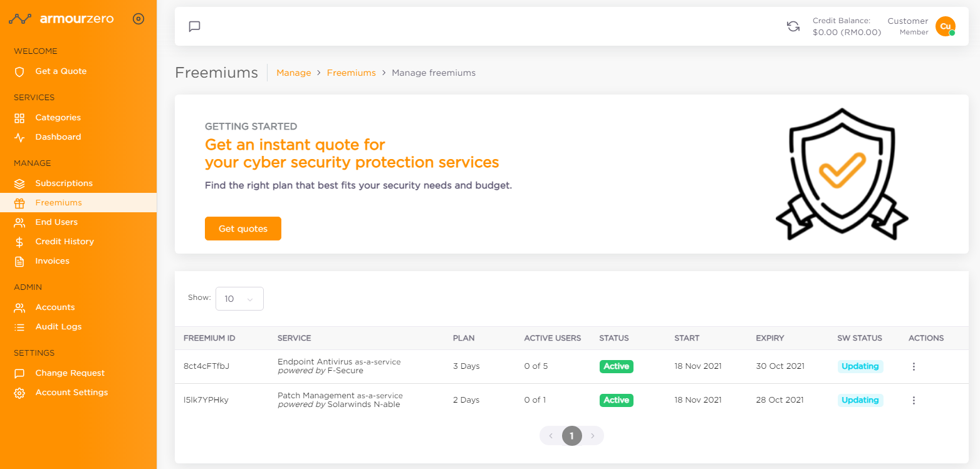The width and height of the screenshot is (980, 469).
Task: Open the Show rows dropdown
Action: click(239, 299)
